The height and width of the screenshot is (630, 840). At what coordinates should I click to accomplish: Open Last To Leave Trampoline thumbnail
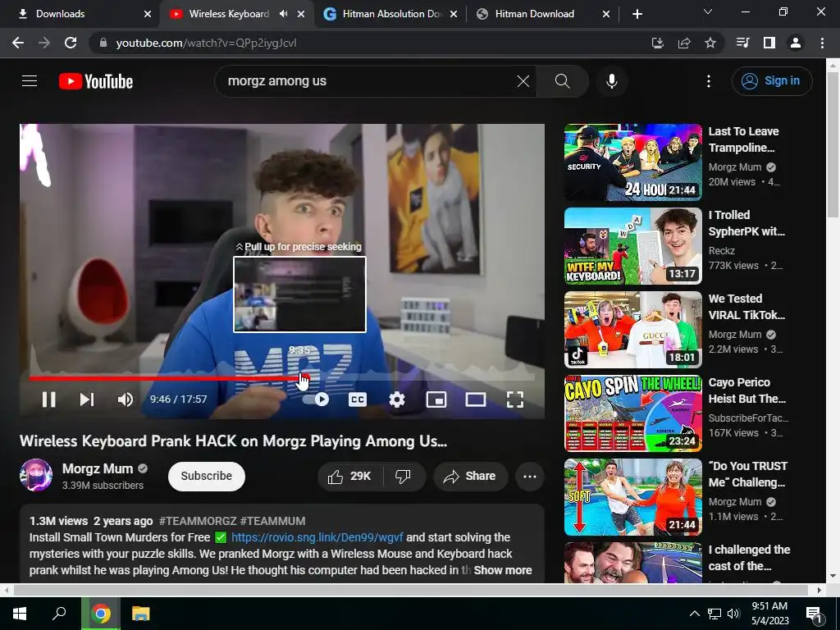(632, 162)
